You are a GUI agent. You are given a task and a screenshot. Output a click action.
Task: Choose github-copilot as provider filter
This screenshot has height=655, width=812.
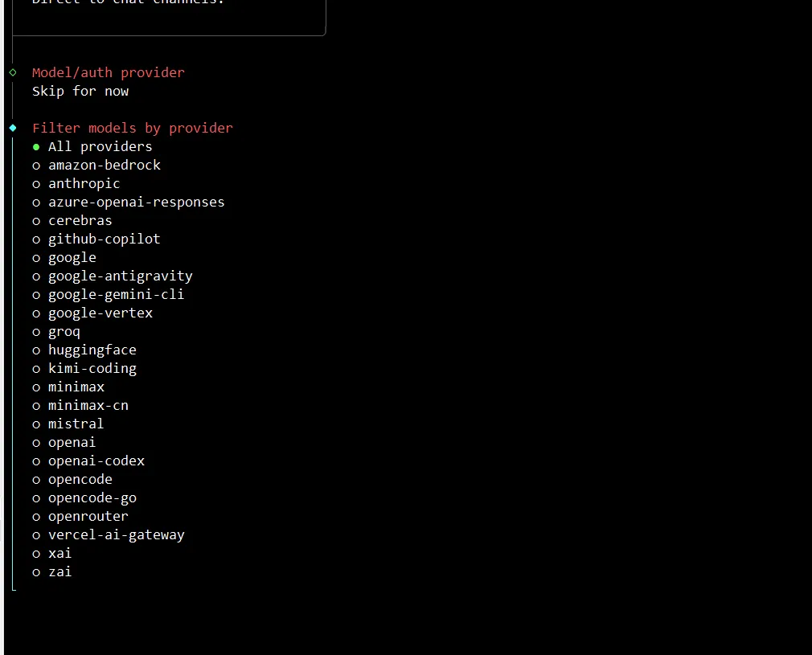click(96, 239)
